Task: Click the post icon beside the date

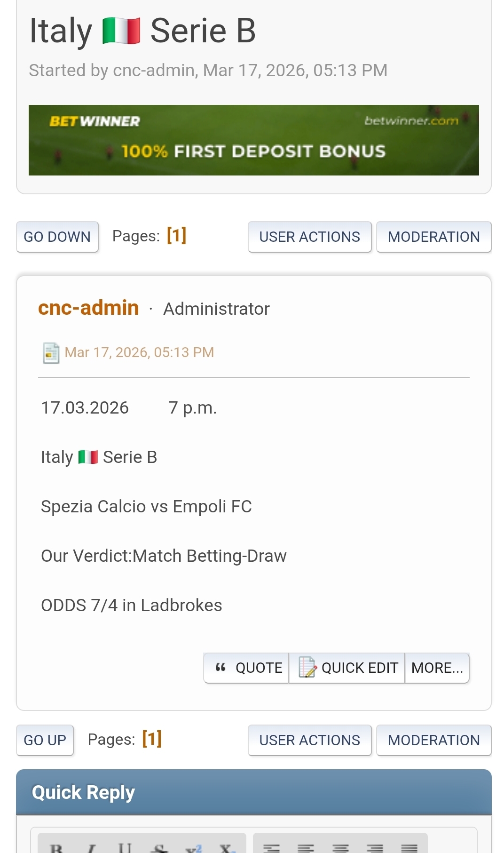Action: click(x=51, y=353)
